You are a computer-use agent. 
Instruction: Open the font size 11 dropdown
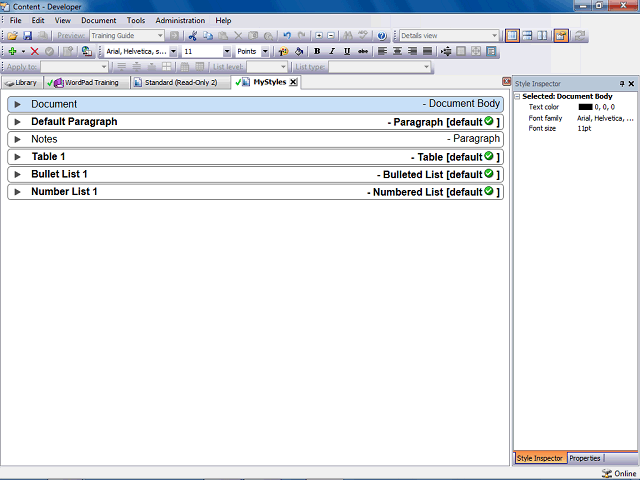coord(227,51)
